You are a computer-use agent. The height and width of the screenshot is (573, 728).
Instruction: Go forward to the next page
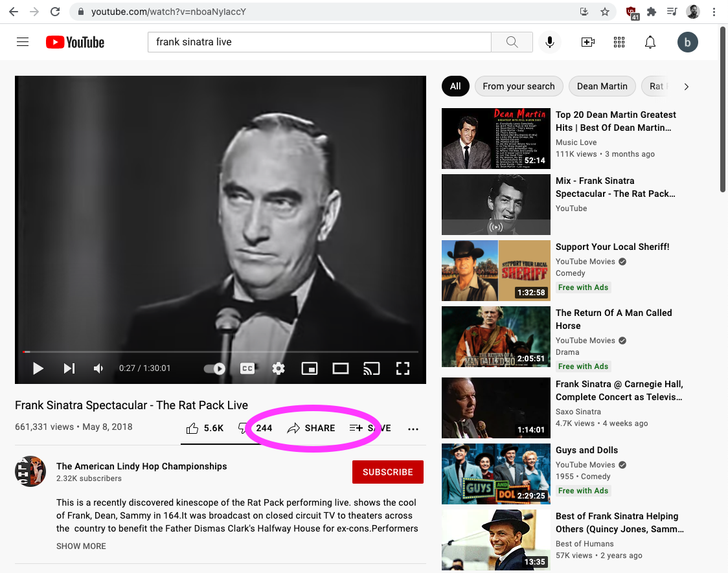[34, 12]
